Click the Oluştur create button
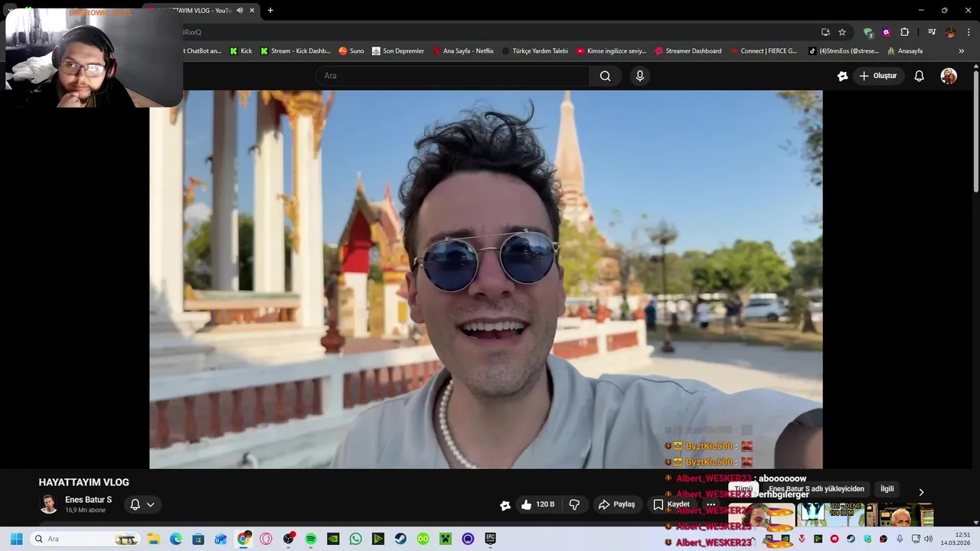Screen dimensions: 980x551 (877, 76)
